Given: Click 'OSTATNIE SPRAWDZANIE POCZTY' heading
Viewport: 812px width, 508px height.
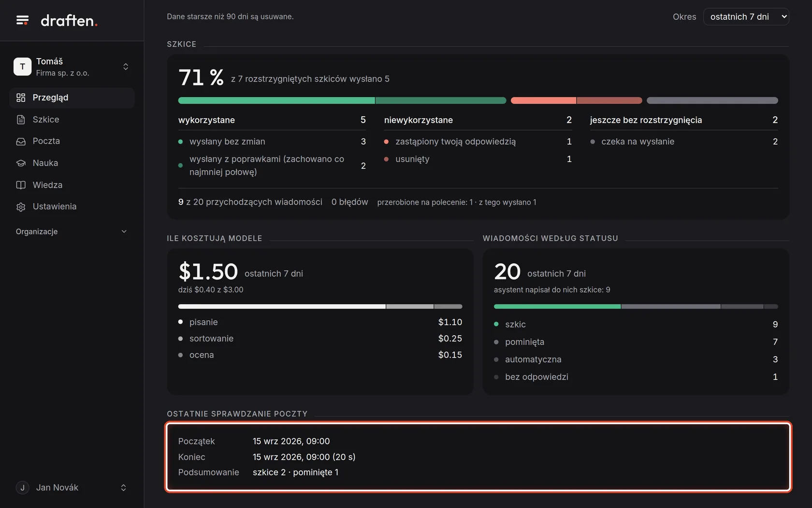Looking at the screenshot, I should [237, 414].
